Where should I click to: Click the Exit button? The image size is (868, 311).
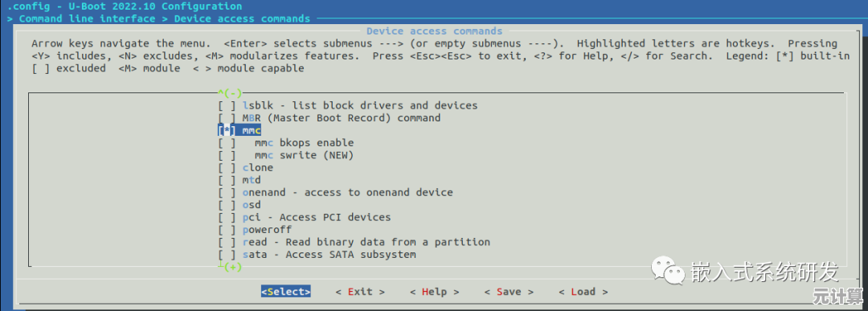[x=360, y=292]
